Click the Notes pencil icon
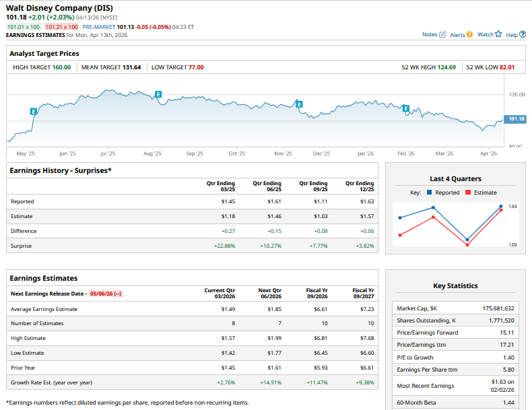 [x=442, y=34]
